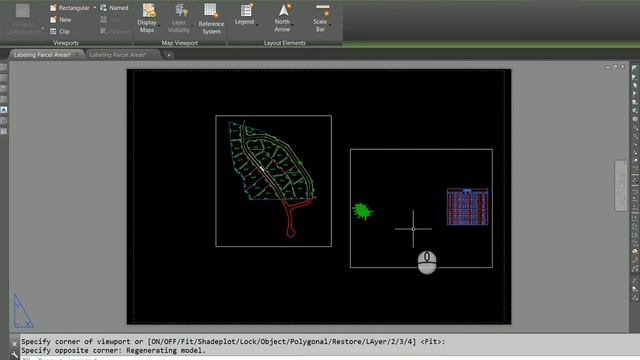Create a New viewport from the ribbon
Viewport: 640px width, 360px height.
60,20
